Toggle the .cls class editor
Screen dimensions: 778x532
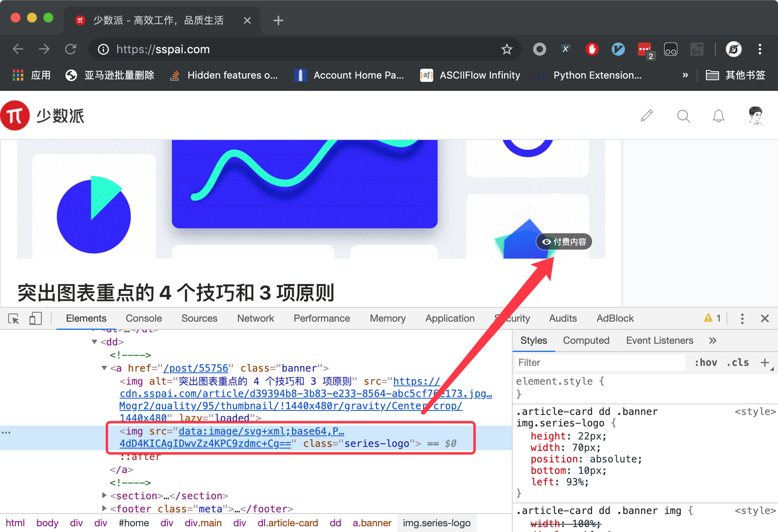(x=737, y=363)
